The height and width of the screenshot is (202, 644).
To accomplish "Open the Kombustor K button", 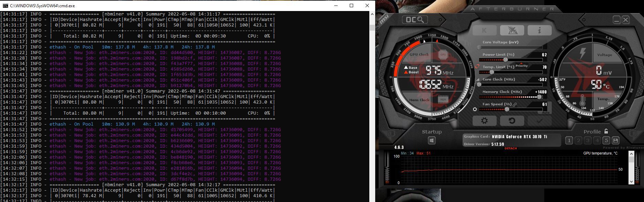I will 484,30.
